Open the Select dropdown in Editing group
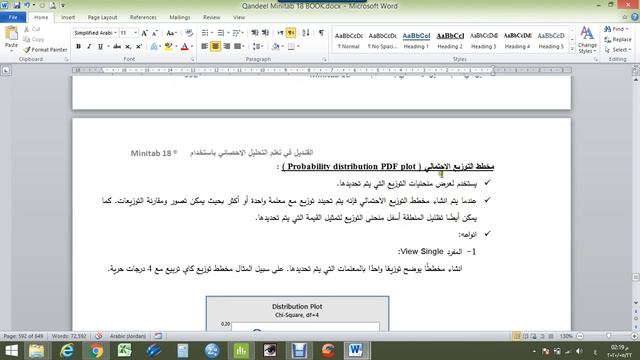 (618, 50)
